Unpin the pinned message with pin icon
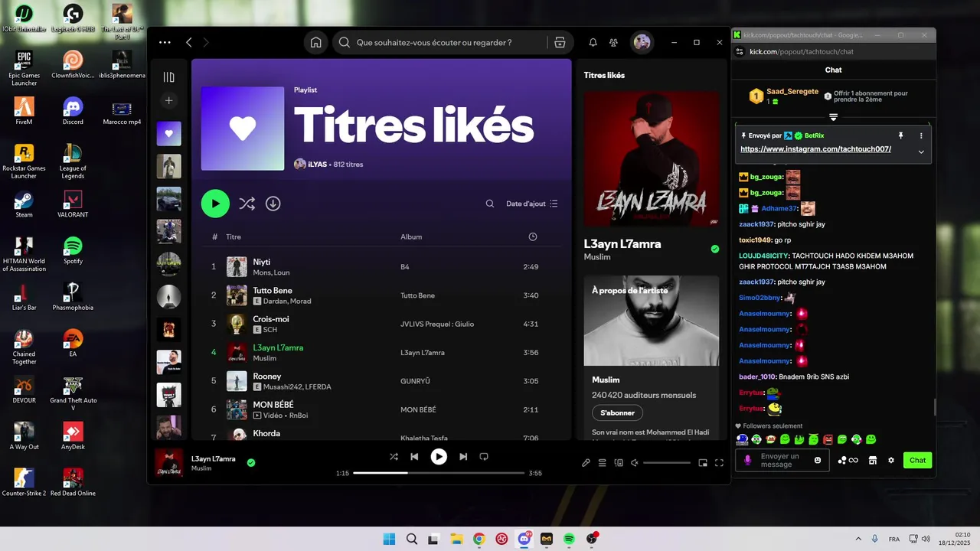This screenshot has height=551, width=980. [x=900, y=135]
